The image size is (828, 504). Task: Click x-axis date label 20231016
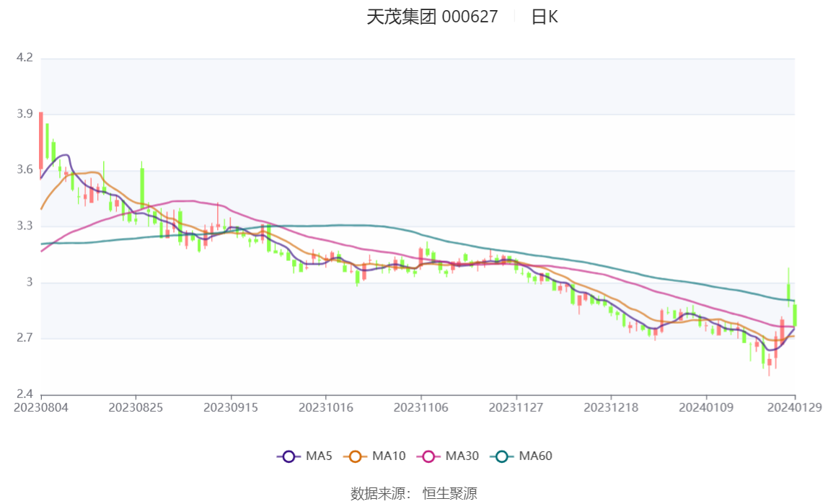point(326,407)
